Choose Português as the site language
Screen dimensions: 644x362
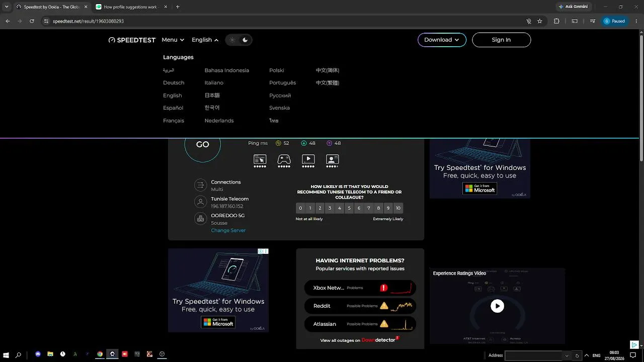click(283, 83)
